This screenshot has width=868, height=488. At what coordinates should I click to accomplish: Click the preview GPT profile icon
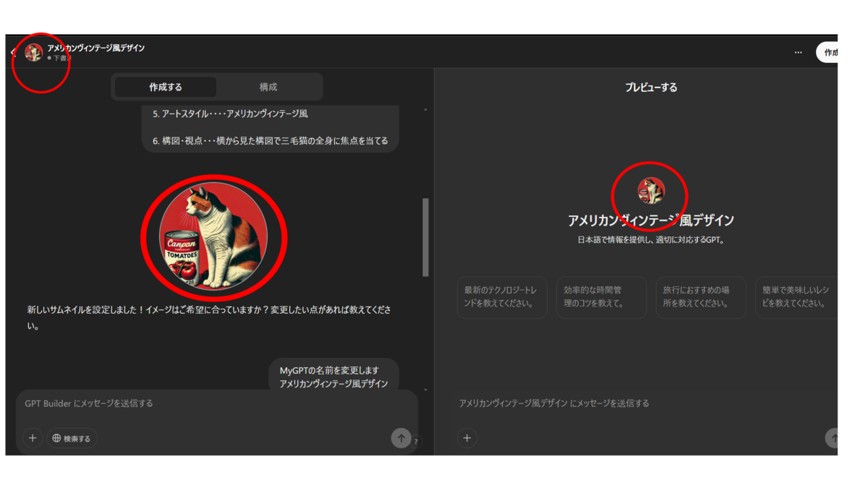[651, 191]
